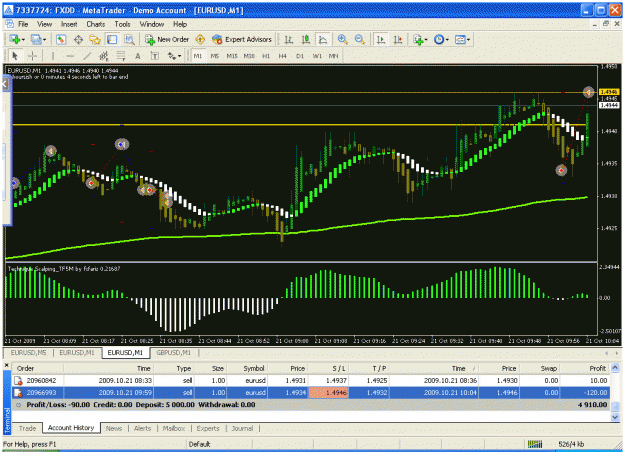Select the Trendline drawing tool
Viewport: 625px width, 452px height.
[87, 56]
